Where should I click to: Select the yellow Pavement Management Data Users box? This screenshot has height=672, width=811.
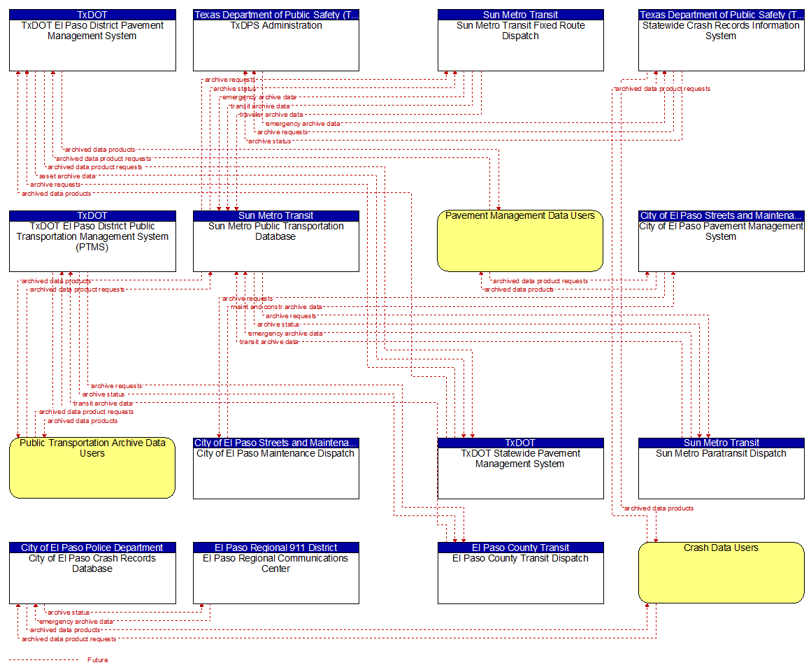pos(520,241)
